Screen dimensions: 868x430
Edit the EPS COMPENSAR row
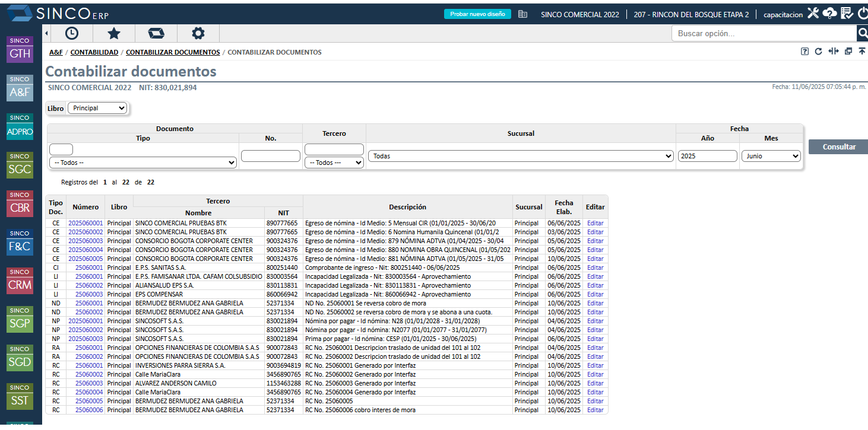point(595,294)
